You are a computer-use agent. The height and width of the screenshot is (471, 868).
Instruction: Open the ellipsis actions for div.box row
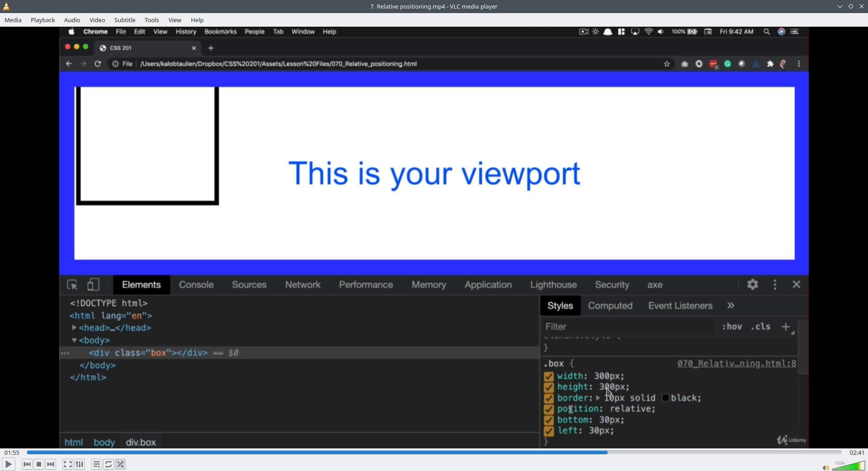(65, 353)
